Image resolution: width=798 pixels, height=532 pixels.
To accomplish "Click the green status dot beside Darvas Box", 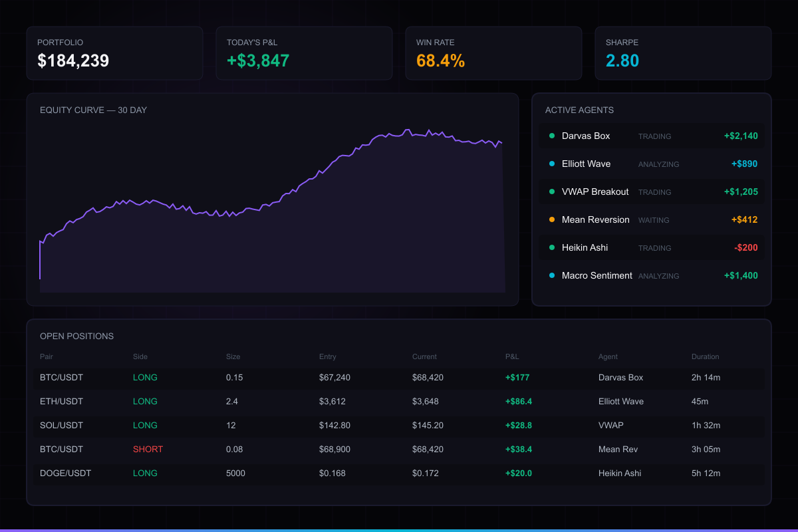I will tap(552, 136).
